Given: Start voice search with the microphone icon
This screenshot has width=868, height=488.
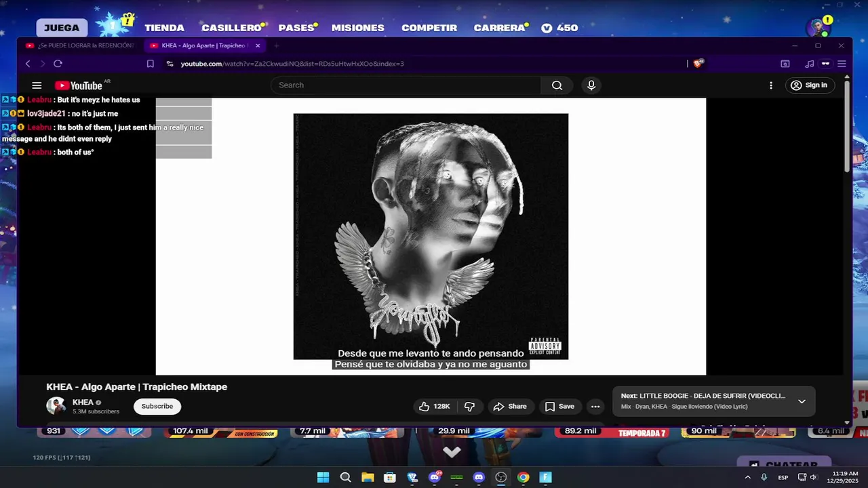Looking at the screenshot, I should click(591, 85).
